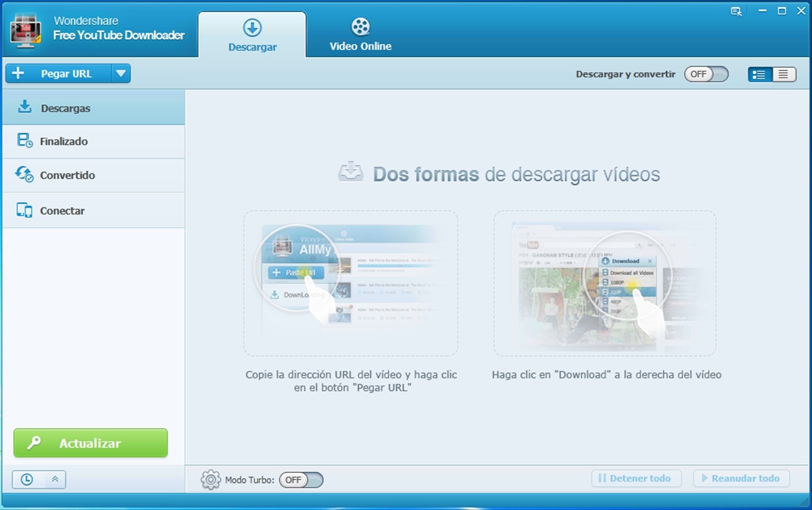
Task: Click the download tray icon beside heading
Action: coord(351,172)
